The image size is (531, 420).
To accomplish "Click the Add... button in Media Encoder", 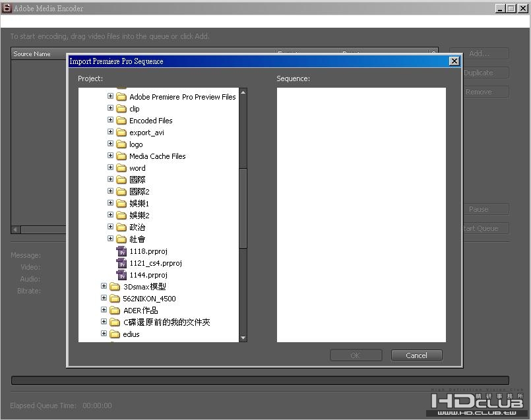I will 479,53.
